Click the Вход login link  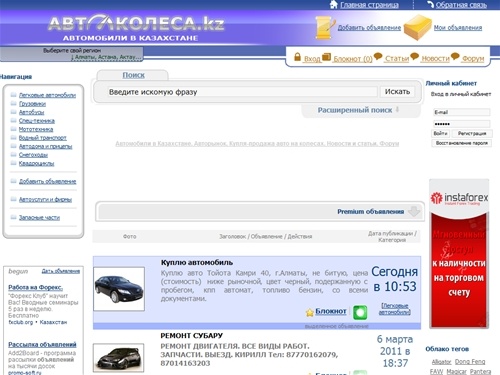(312, 59)
